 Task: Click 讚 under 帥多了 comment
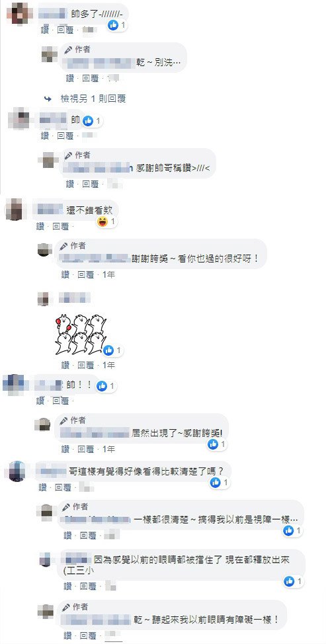click(45, 30)
